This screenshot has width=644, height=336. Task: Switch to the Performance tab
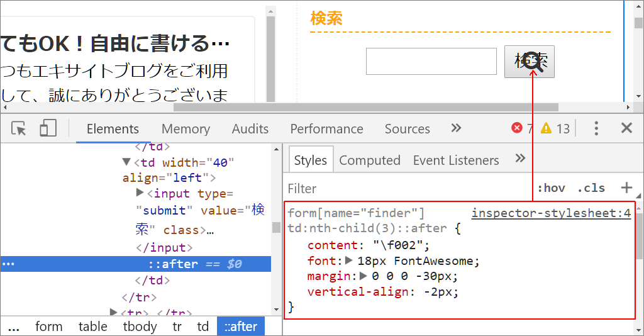point(326,129)
